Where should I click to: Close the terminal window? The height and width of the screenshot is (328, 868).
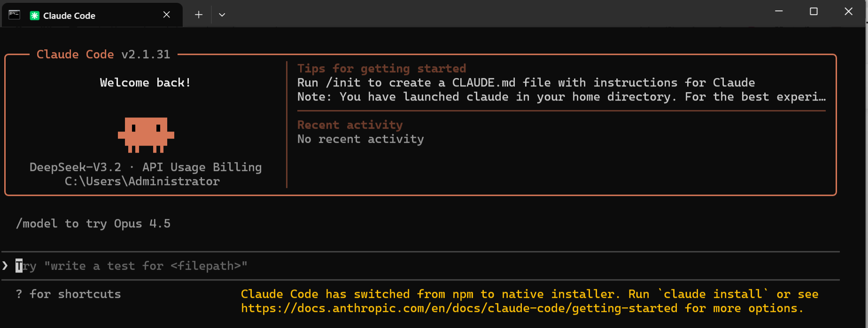coord(848,11)
